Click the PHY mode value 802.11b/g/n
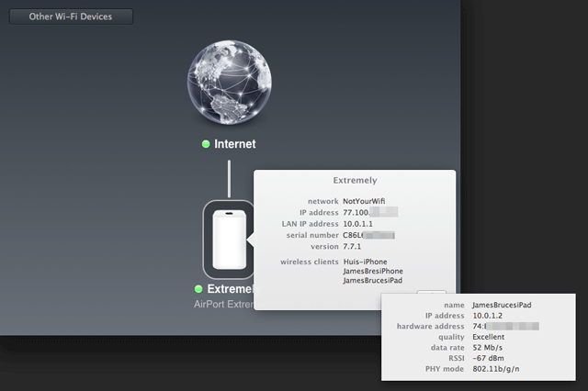This screenshot has width=588, height=391. pos(496,369)
